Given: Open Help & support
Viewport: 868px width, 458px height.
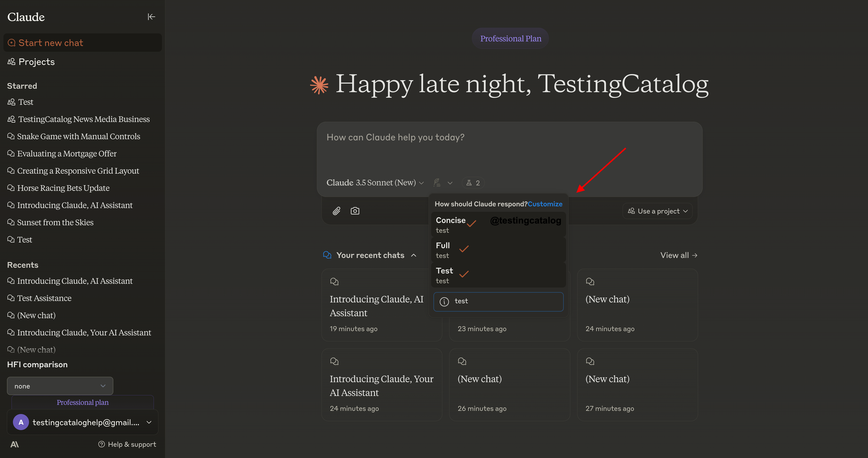Looking at the screenshot, I should (x=127, y=444).
